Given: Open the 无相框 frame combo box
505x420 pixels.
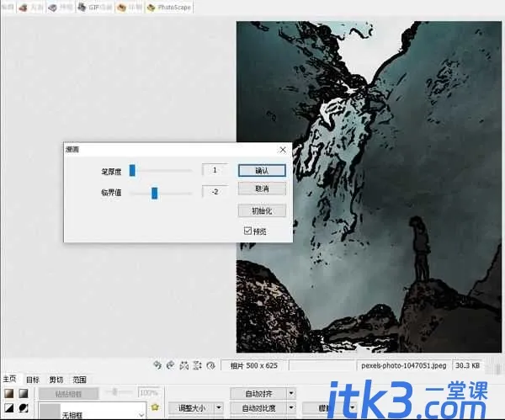Looking at the screenshot, I should (x=92, y=411).
